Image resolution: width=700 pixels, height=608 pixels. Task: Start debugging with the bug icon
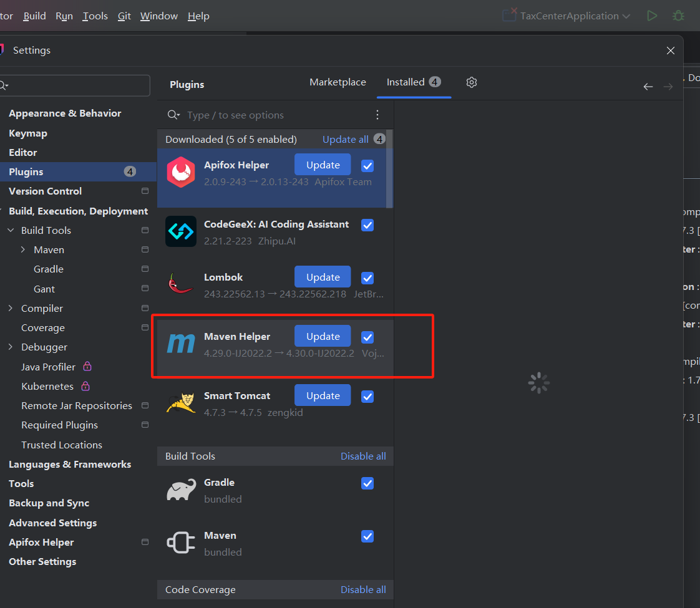[x=679, y=16]
